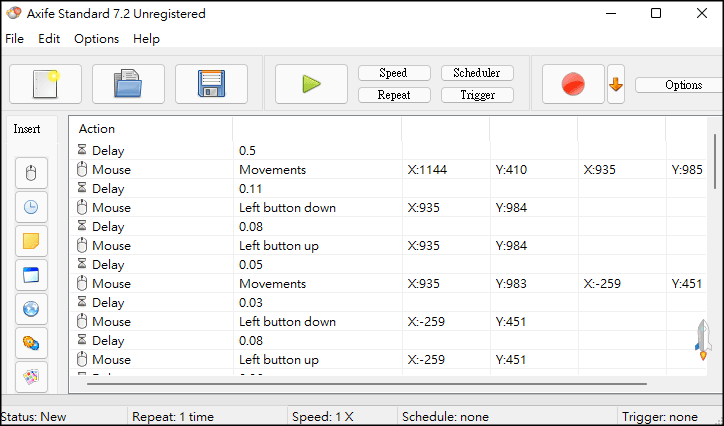Create a new macro file
The width and height of the screenshot is (724, 426).
[45, 84]
